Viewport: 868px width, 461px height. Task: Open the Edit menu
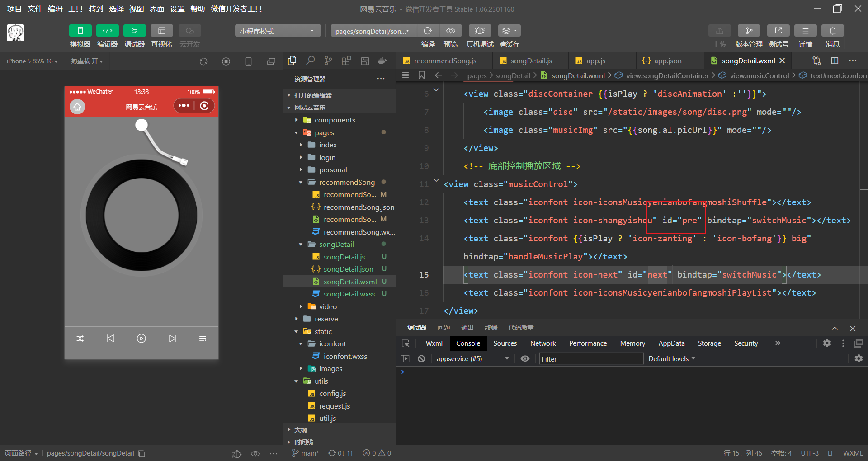pos(55,9)
